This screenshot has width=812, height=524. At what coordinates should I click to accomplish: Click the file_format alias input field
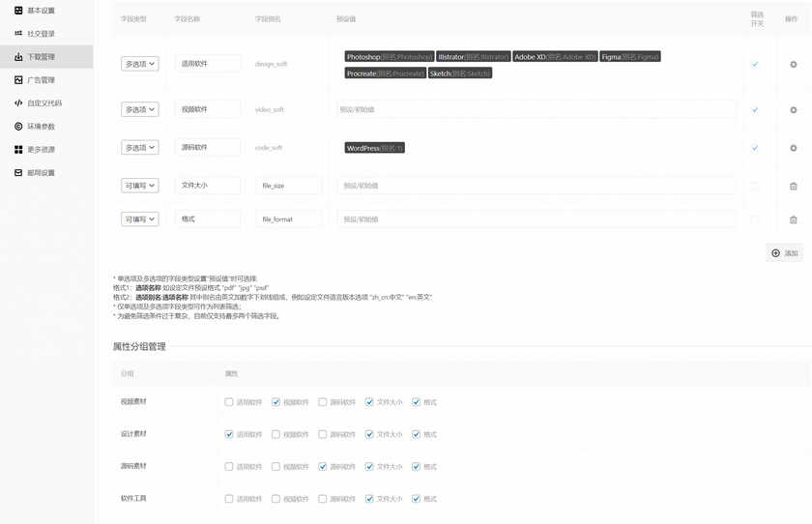pos(288,219)
